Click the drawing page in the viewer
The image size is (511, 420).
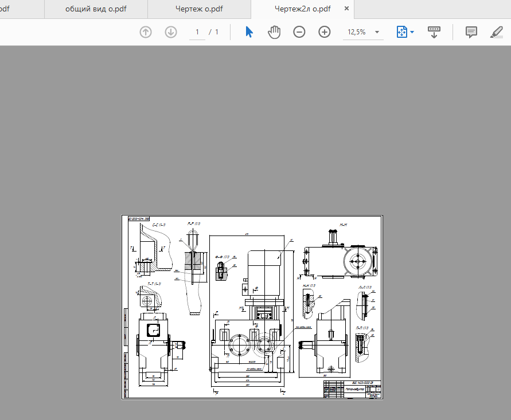point(252,307)
